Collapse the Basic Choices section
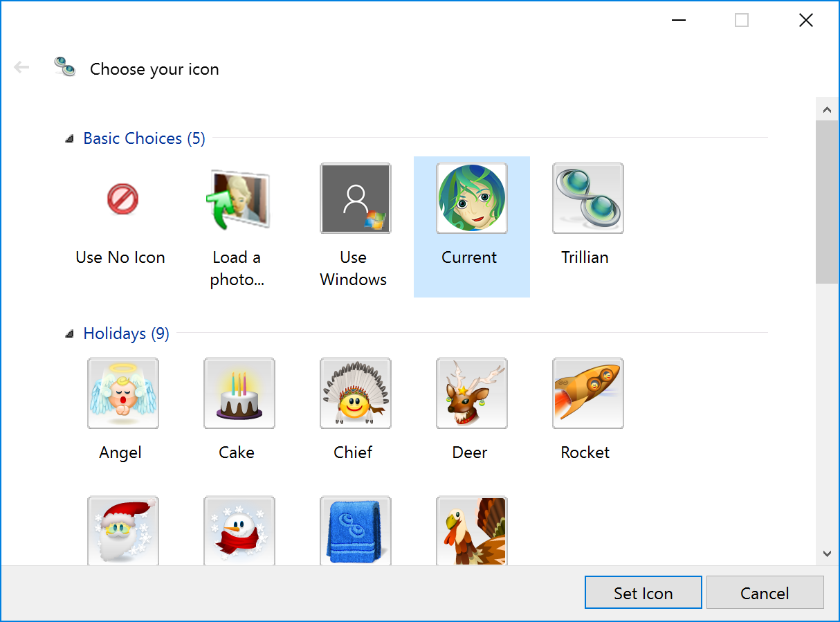 [x=69, y=138]
